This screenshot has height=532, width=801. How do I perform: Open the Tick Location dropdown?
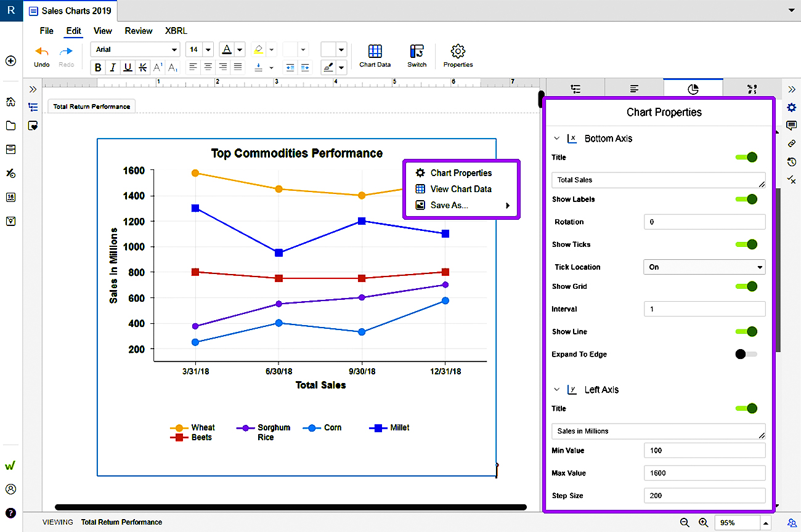[x=704, y=267]
